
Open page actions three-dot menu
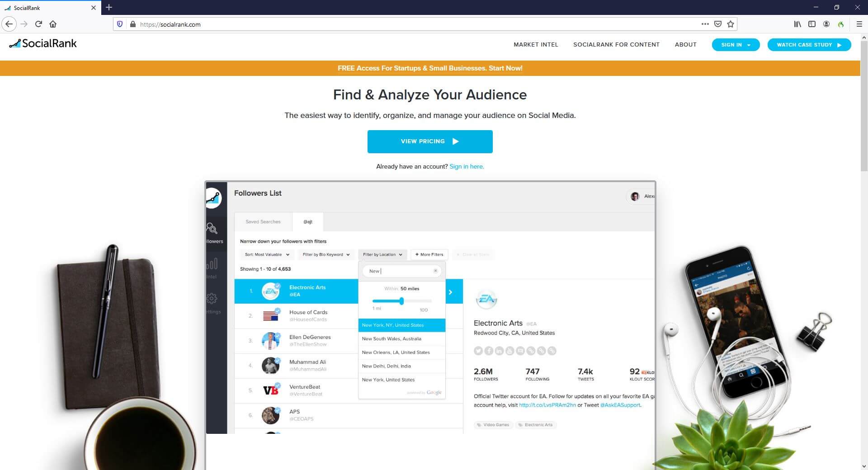705,24
